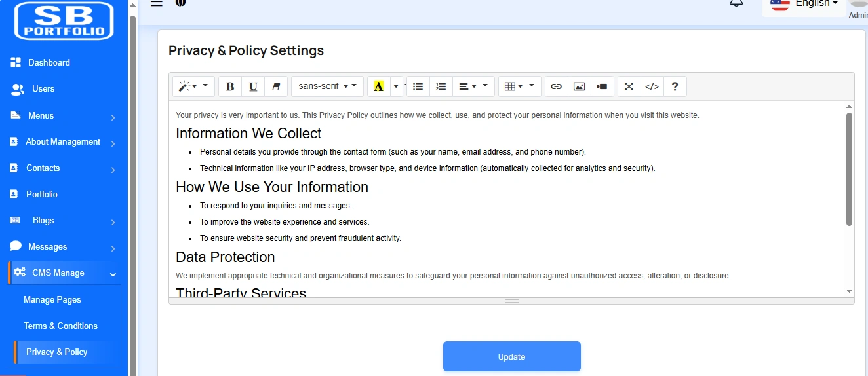
Task: Toggle the code view button
Action: [652, 86]
